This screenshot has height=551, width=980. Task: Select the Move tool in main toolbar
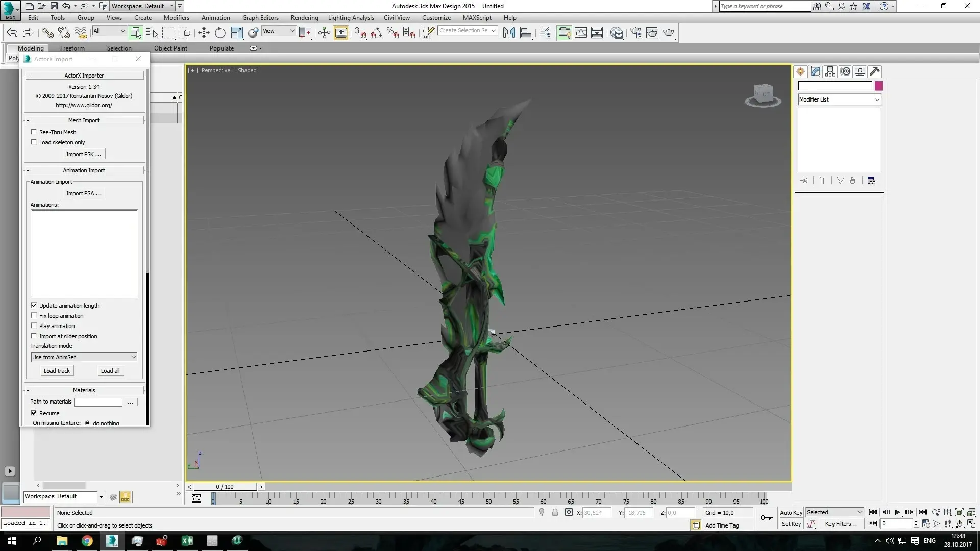204,33
